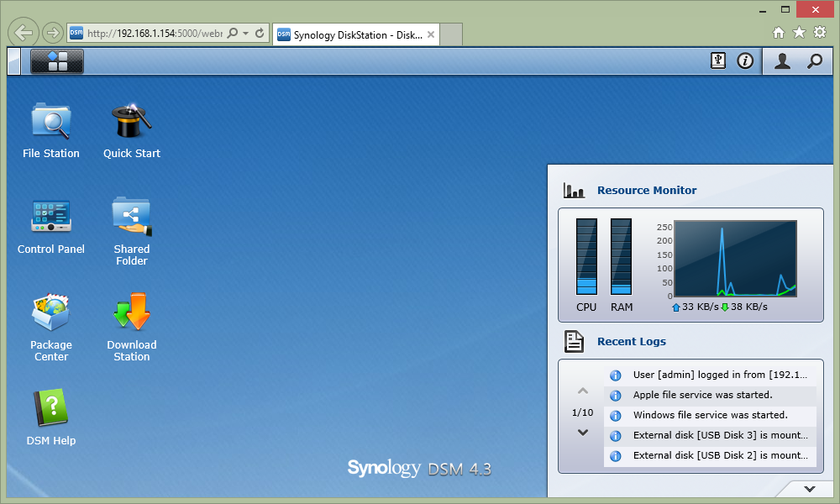Click the download speed 38 KB/s readout

[x=744, y=307]
